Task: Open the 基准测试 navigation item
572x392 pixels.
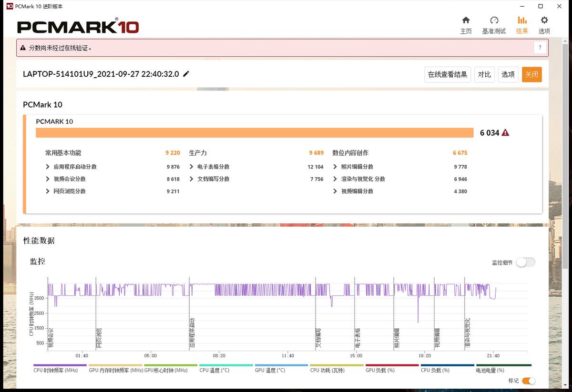Action: (494, 20)
